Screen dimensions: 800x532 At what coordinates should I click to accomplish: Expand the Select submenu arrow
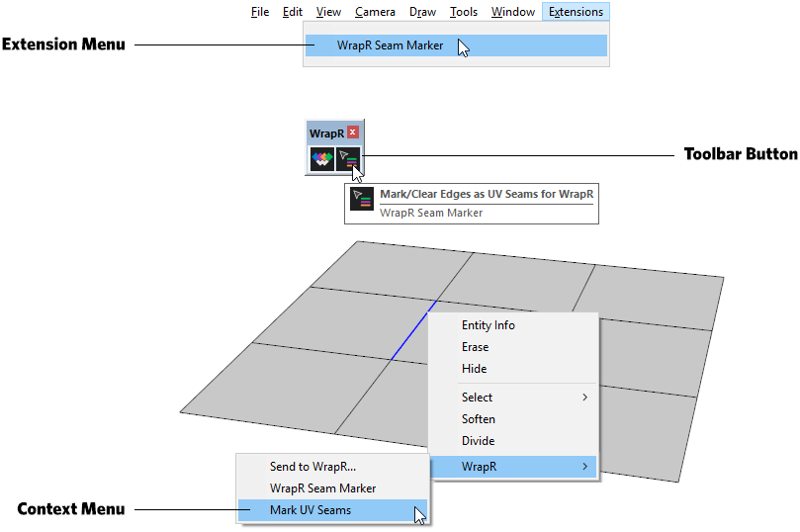tap(584, 398)
